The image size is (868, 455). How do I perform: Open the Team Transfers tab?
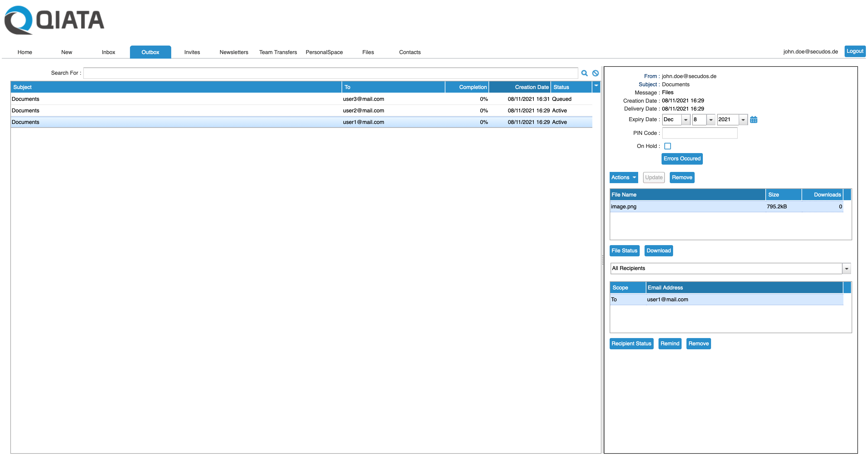tap(278, 52)
